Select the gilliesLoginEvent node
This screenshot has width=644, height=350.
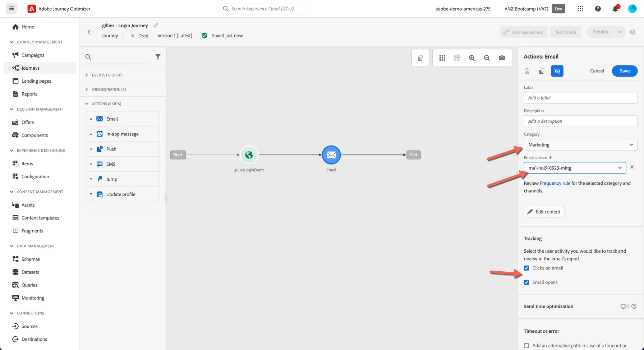[x=249, y=155]
